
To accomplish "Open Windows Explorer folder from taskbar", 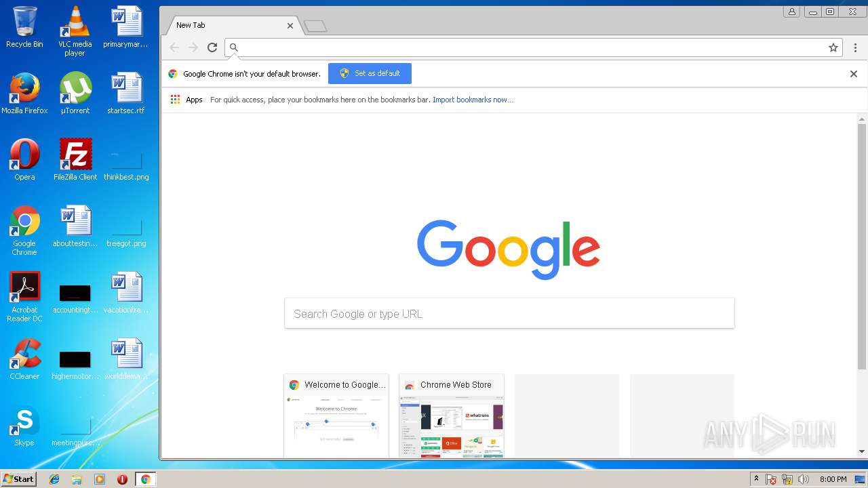I will tap(77, 479).
